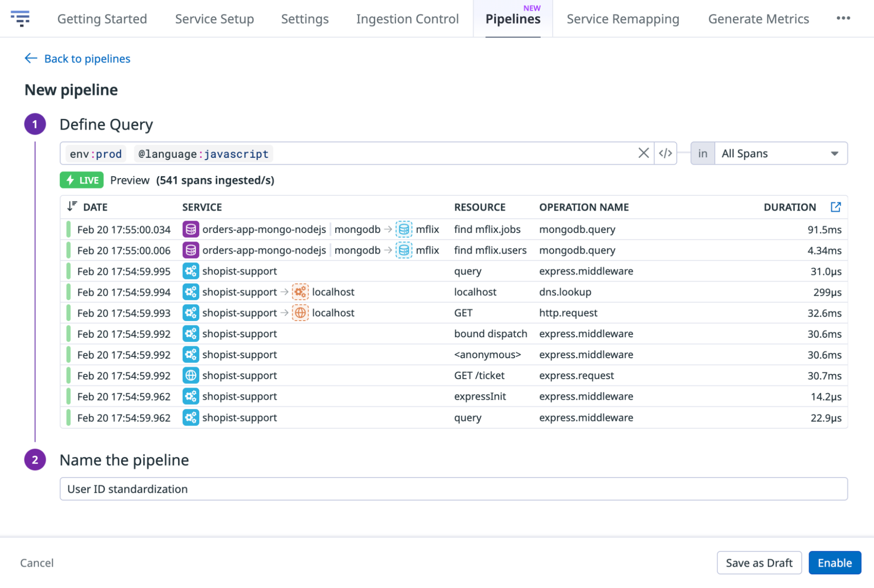Click the date sort order icon

click(x=72, y=207)
